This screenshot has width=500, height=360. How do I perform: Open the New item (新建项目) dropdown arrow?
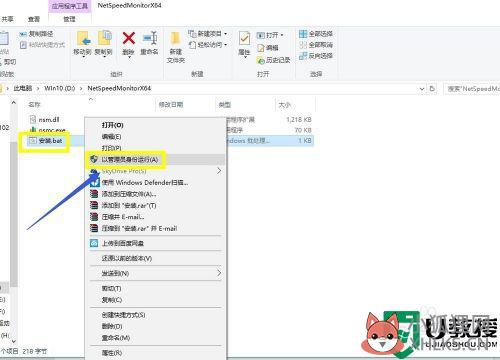tap(226, 34)
